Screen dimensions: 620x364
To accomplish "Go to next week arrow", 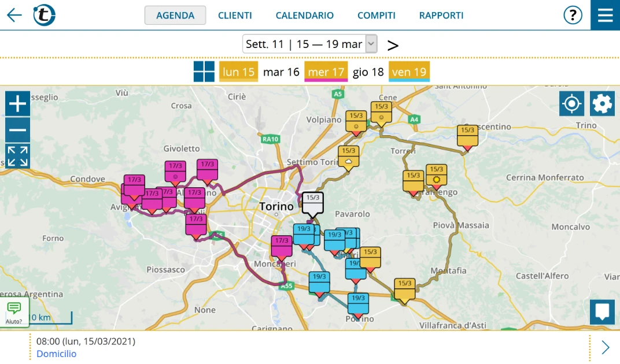I will tap(393, 45).
